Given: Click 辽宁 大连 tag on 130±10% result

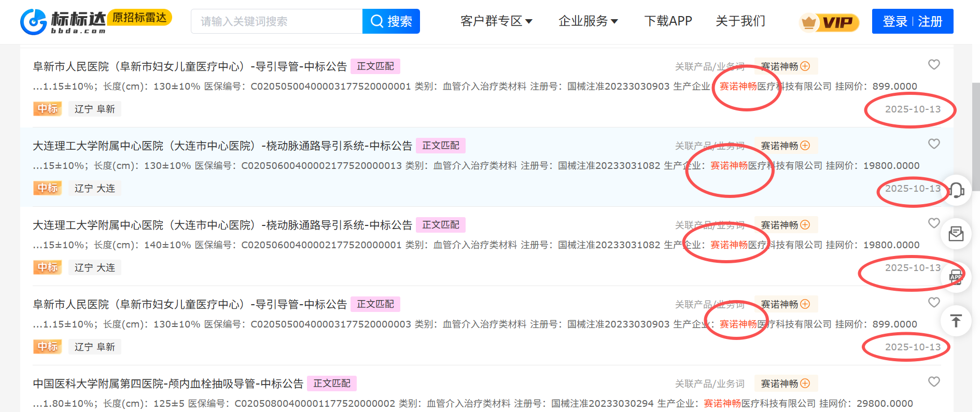Looking at the screenshot, I should click(95, 188).
